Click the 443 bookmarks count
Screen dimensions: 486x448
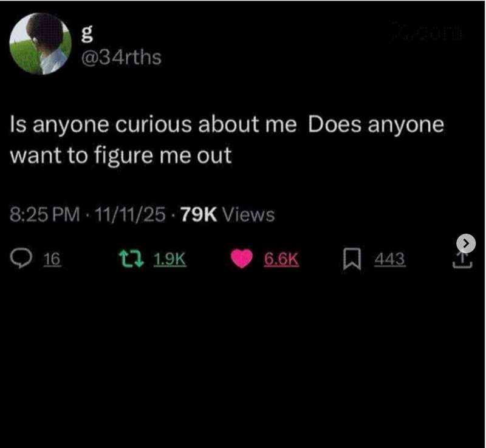click(389, 259)
